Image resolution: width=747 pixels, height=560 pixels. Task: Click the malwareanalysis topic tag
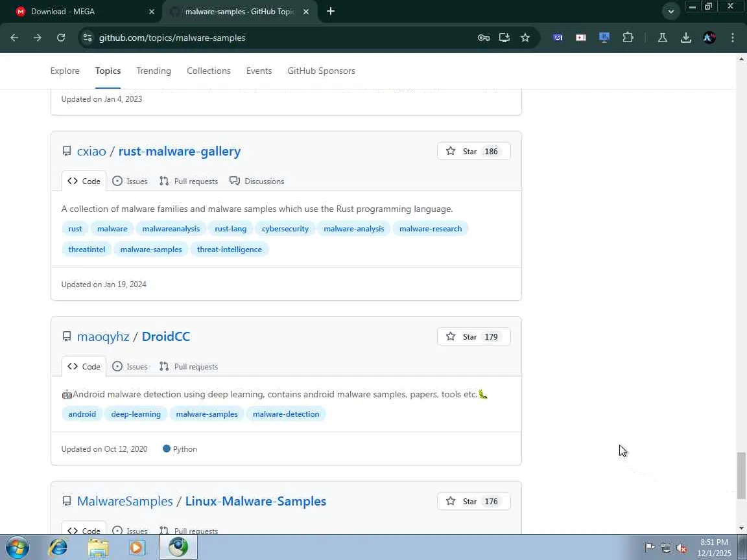pyautogui.click(x=171, y=229)
